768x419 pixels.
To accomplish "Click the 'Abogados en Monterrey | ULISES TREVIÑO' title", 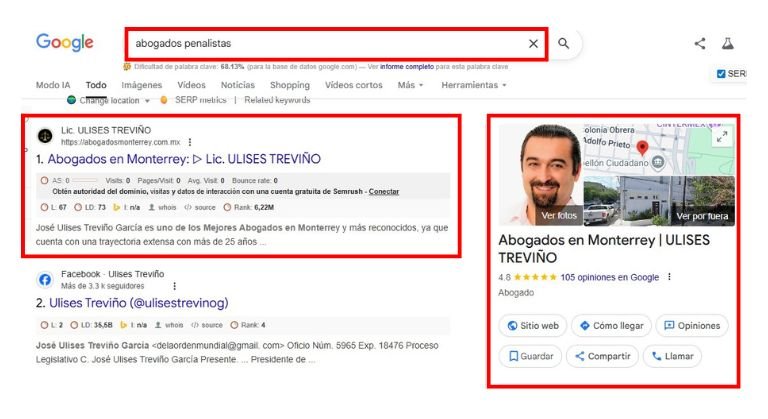I will click(604, 249).
